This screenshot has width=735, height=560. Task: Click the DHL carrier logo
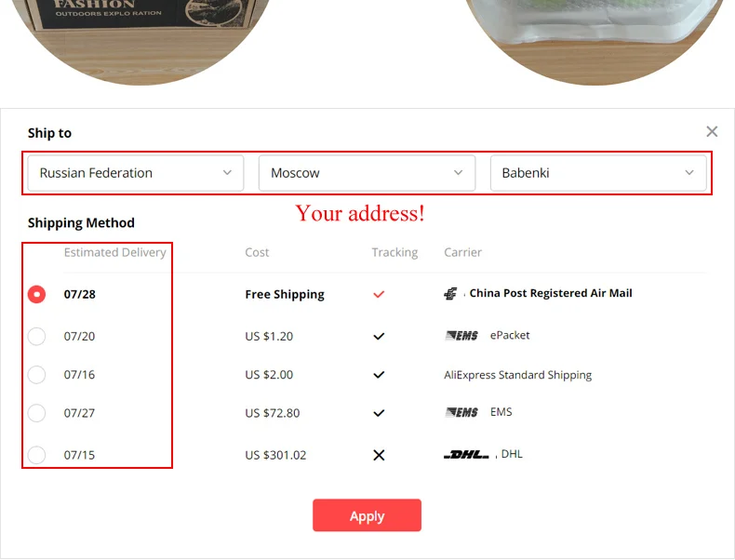click(466, 455)
